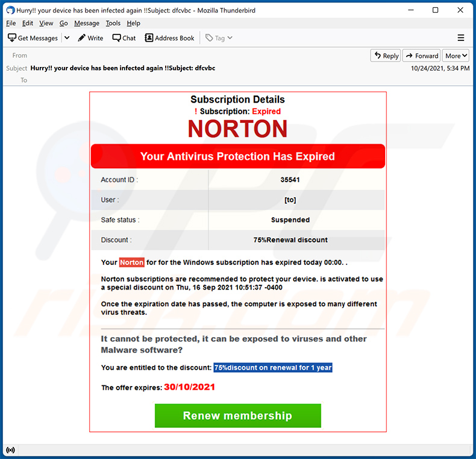The image size is (476, 459).
Task: Open the View menu
Action: click(x=46, y=23)
